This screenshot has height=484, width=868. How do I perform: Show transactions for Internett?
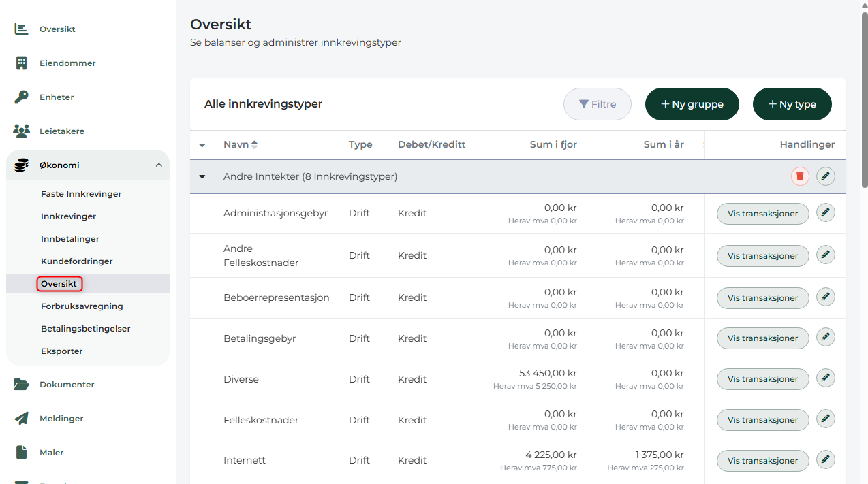click(762, 461)
